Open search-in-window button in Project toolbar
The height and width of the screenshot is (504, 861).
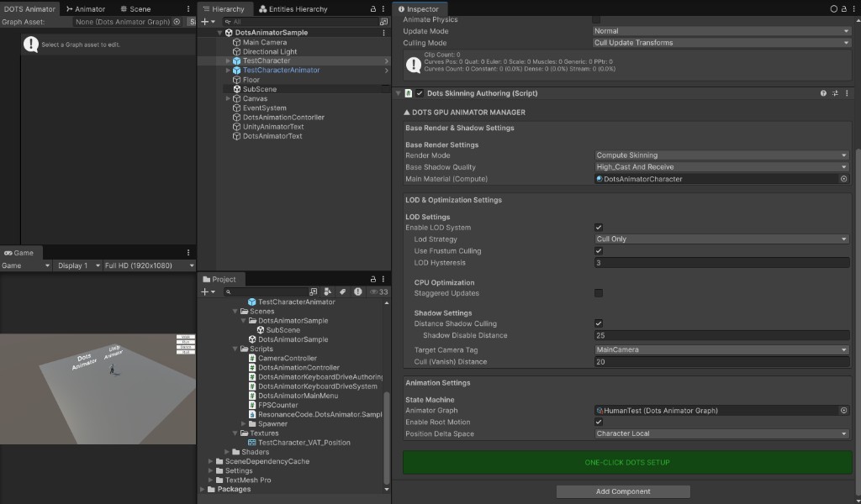click(x=313, y=291)
